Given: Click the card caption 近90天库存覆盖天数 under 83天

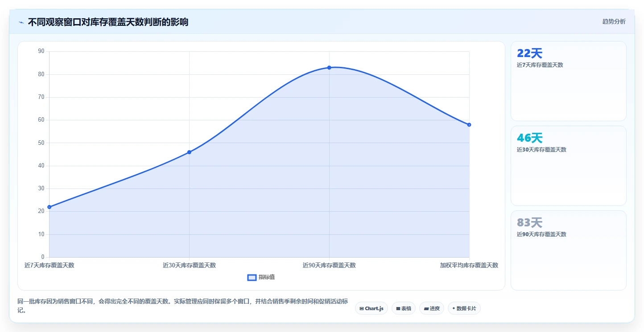Looking at the screenshot, I should click(x=541, y=234).
